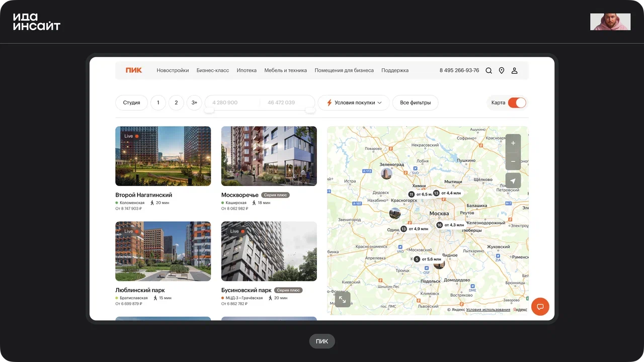
Task: Click map marker 5 от 5,6 млн
Action: coord(428,259)
